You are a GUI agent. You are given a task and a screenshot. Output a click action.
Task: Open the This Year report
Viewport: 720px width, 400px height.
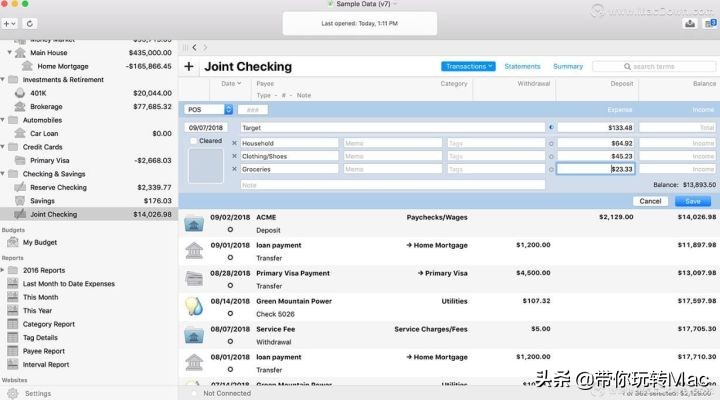click(37, 311)
